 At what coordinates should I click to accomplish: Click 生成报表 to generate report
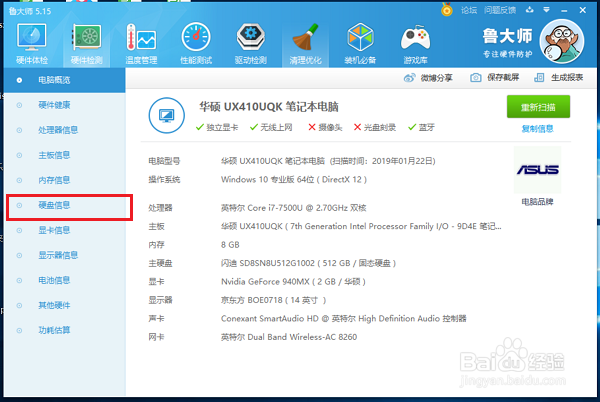[x=559, y=78]
